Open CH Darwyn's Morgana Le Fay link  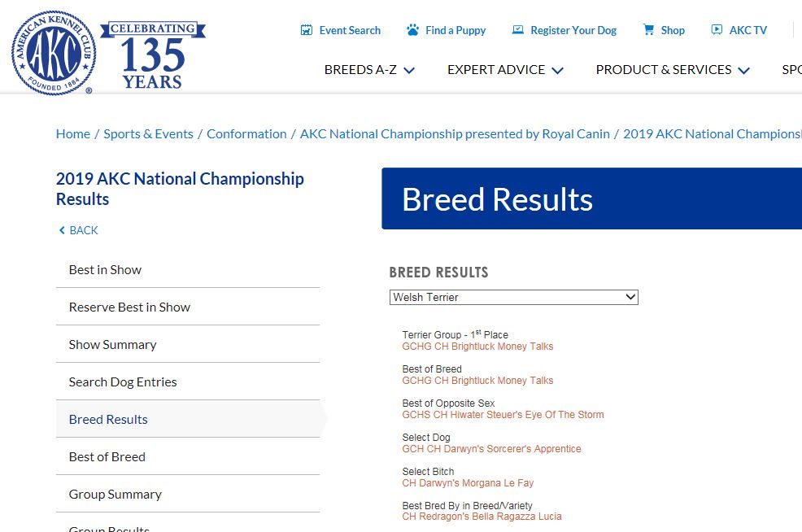pyautogui.click(x=468, y=483)
